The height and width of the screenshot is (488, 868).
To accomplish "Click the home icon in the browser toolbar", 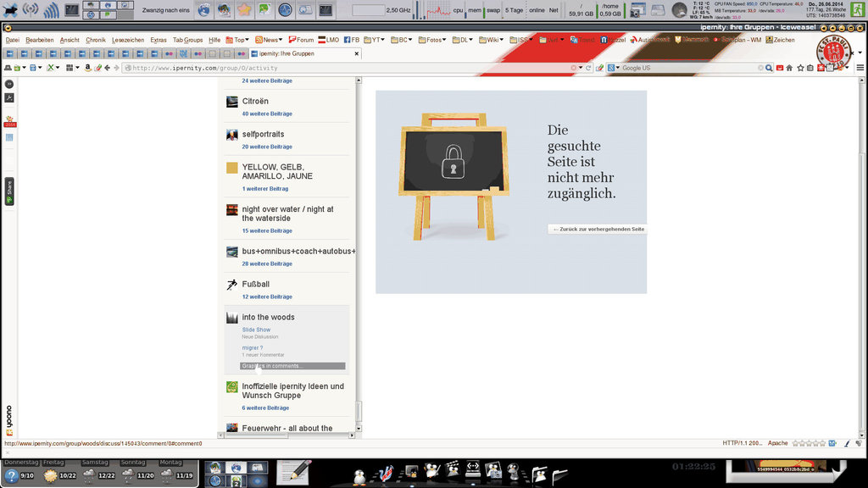I will pyautogui.click(x=789, y=68).
